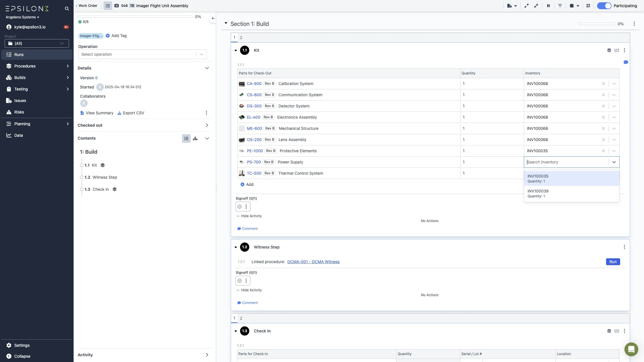This screenshot has width=644, height=362.
Task: Open the Select operation dropdown
Action: click(x=142, y=54)
